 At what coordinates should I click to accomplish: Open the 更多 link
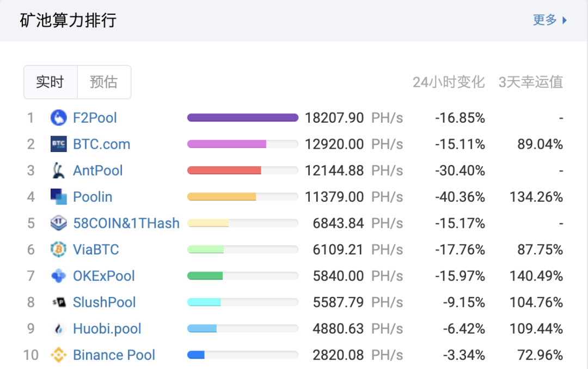tap(545, 20)
